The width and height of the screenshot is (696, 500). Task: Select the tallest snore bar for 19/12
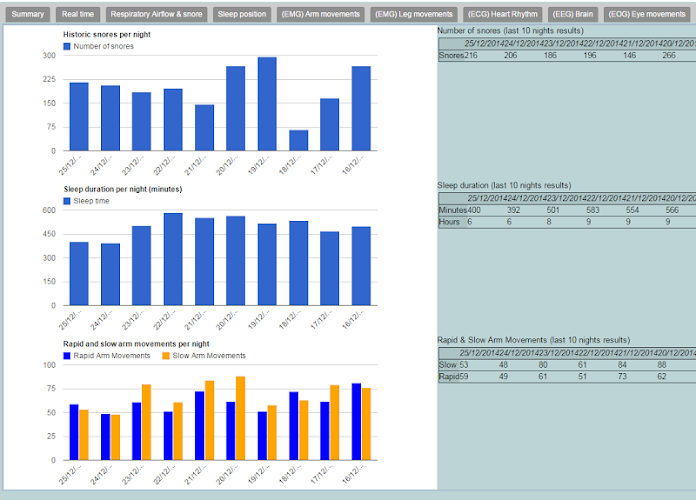267,104
